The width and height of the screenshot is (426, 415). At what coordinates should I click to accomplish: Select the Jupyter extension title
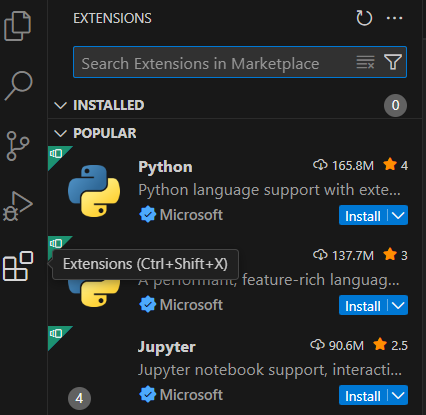point(167,347)
